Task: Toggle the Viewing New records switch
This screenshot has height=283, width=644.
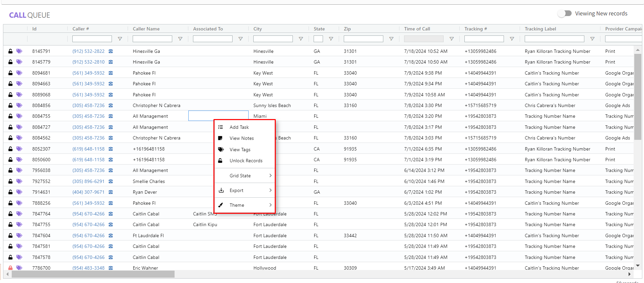Action: (565, 13)
